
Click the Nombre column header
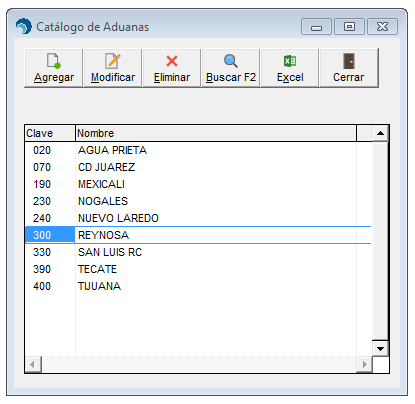216,133
